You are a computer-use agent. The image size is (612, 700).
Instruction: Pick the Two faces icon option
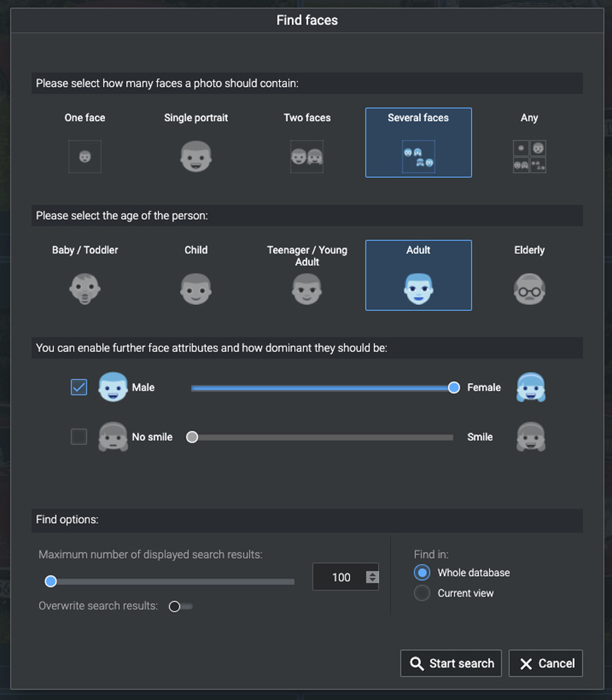tap(307, 156)
